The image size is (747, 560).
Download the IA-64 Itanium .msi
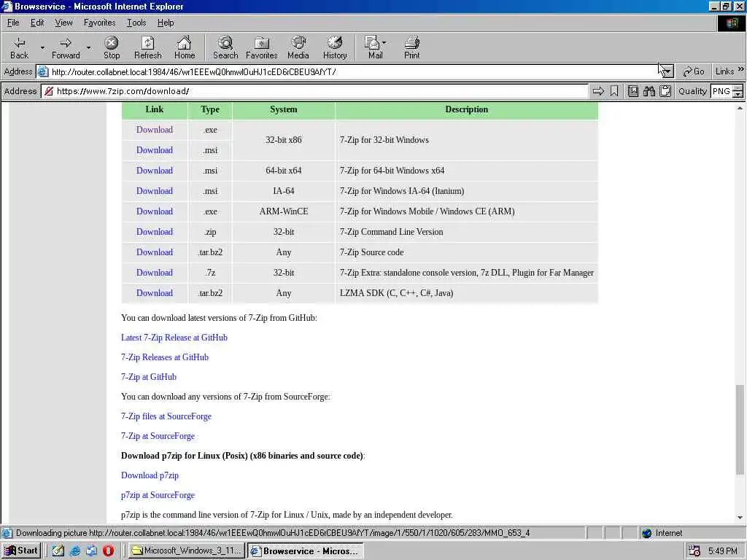click(155, 191)
